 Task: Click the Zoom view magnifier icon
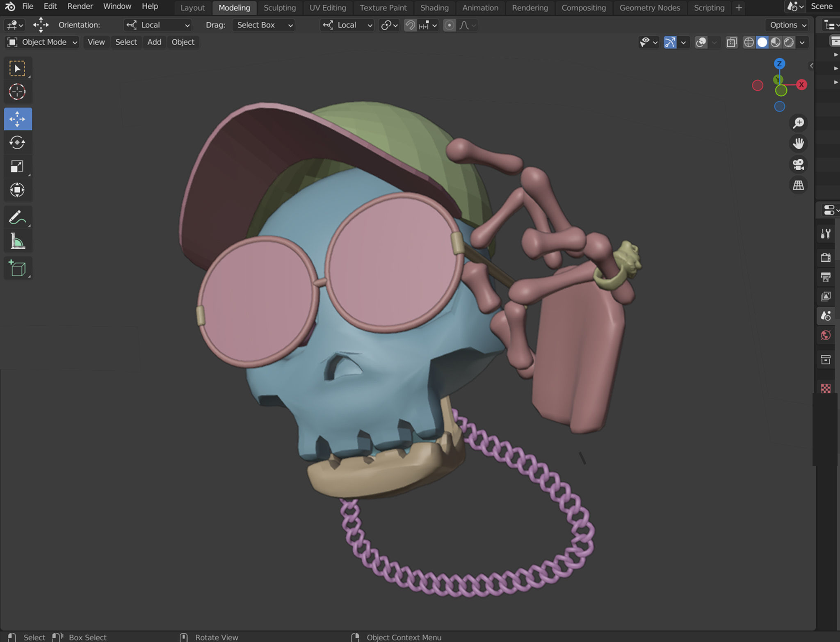coord(798,123)
